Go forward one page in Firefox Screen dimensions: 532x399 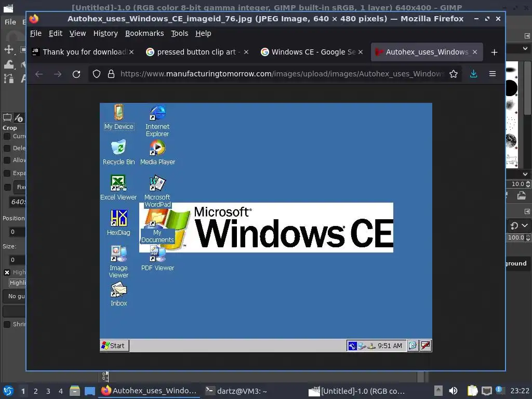pyautogui.click(x=58, y=74)
